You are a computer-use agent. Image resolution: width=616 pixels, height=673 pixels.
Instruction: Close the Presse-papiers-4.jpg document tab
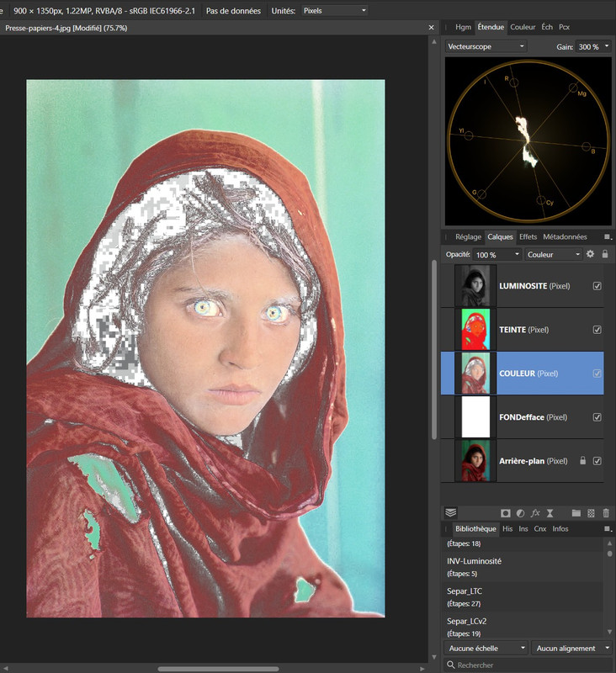(431, 28)
